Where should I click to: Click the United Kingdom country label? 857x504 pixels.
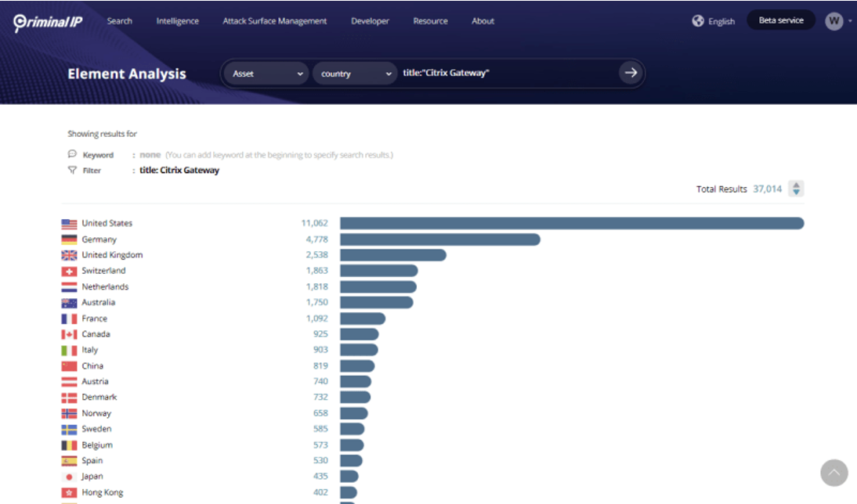click(x=112, y=255)
